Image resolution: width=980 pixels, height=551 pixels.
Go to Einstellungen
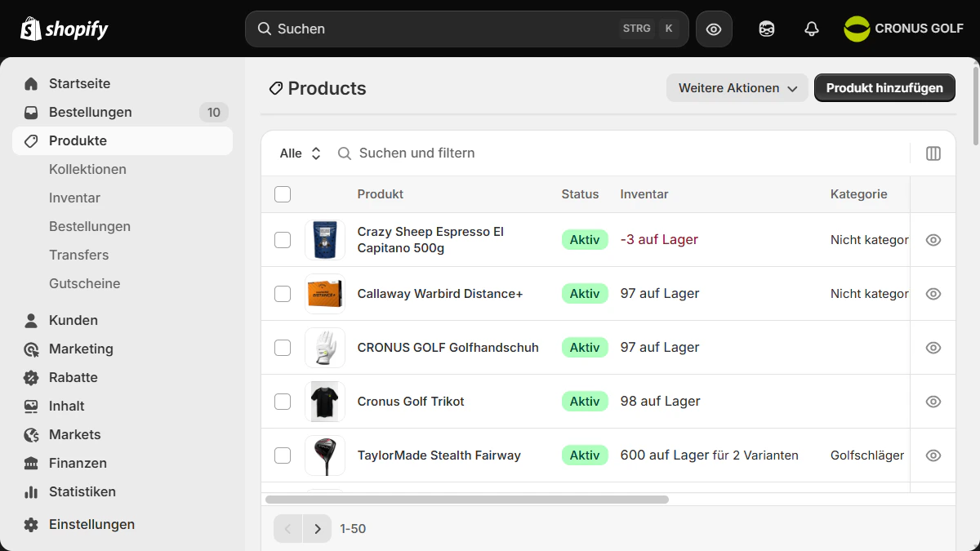coord(122,524)
